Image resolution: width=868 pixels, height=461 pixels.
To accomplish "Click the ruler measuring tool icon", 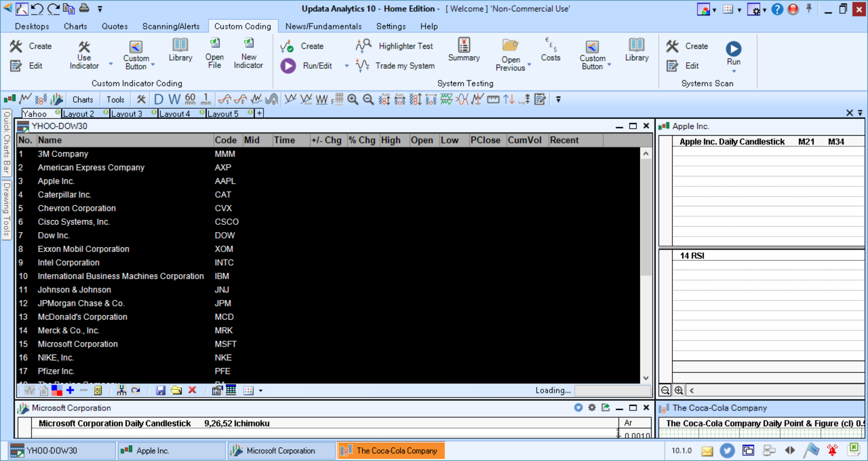I will tap(493, 100).
